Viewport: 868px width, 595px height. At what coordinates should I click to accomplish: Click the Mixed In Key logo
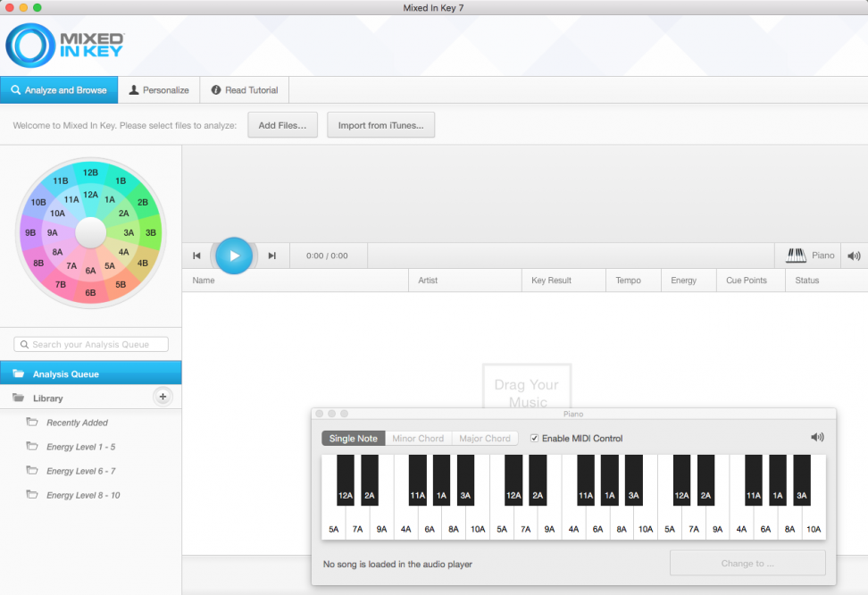click(65, 46)
